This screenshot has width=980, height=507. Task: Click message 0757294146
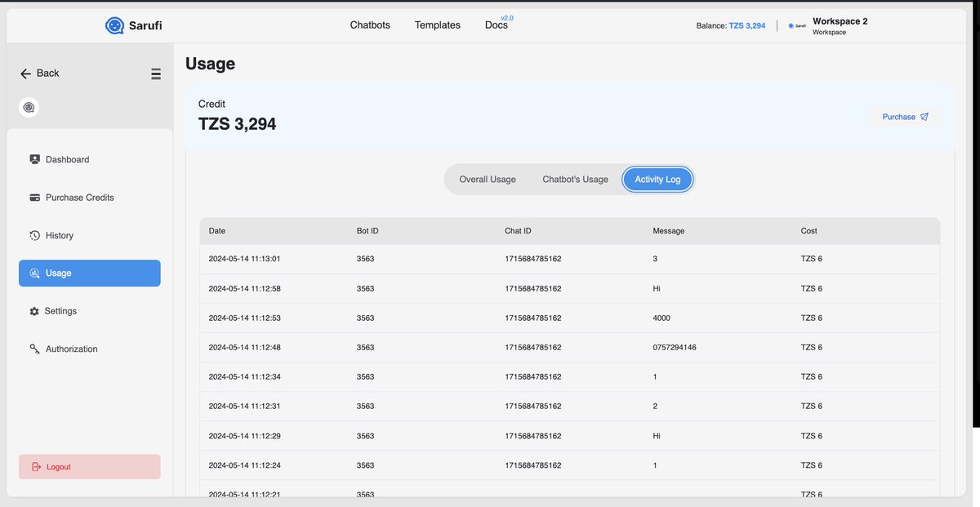(675, 348)
